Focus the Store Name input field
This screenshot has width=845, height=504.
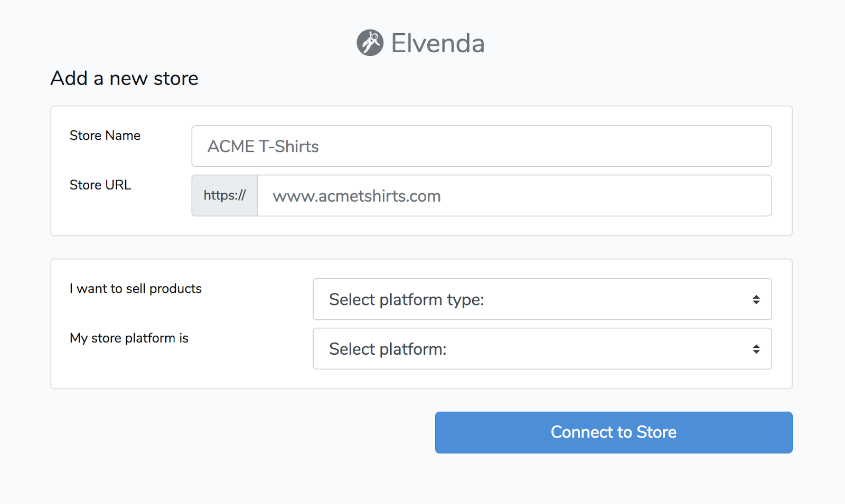(528, 146)
